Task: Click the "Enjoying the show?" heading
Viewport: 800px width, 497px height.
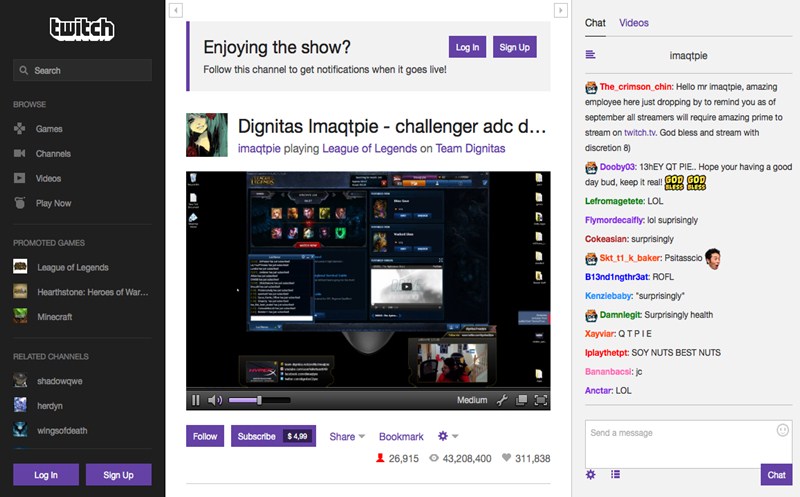Action: (x=277, y=47)
